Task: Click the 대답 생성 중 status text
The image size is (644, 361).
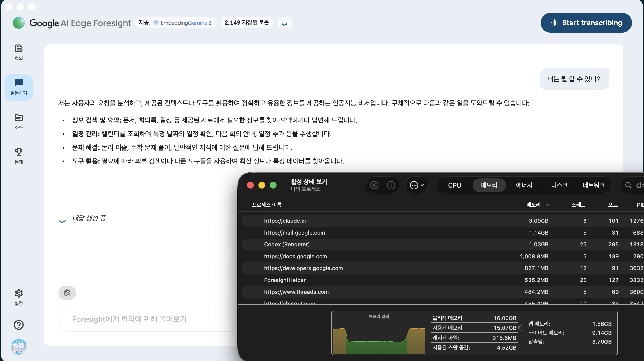Action: (89, 218)
